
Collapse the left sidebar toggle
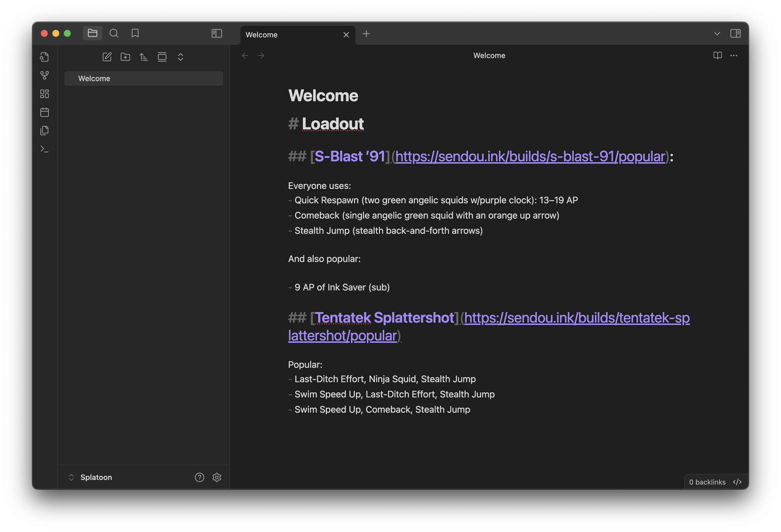coord(217,33)
